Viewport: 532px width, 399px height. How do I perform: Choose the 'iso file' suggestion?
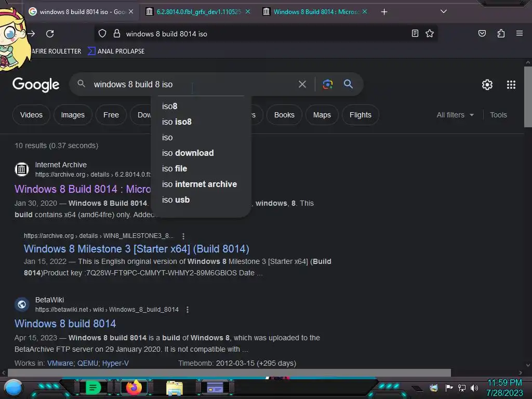point(201,169)
